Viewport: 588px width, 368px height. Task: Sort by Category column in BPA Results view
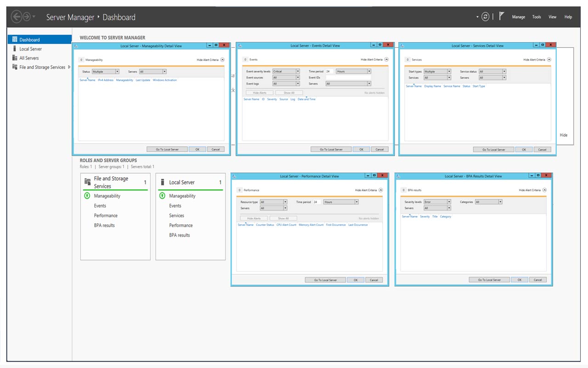pyautogui.click(x=446, y=217)
